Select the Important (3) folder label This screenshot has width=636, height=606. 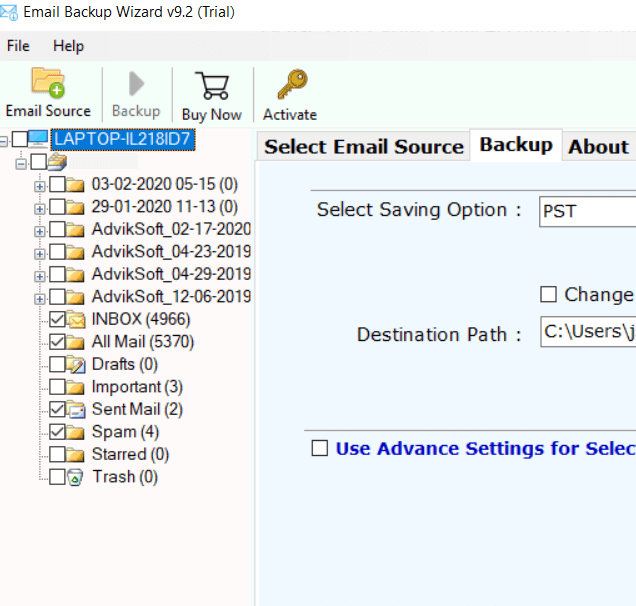click(x=138, y=387)
